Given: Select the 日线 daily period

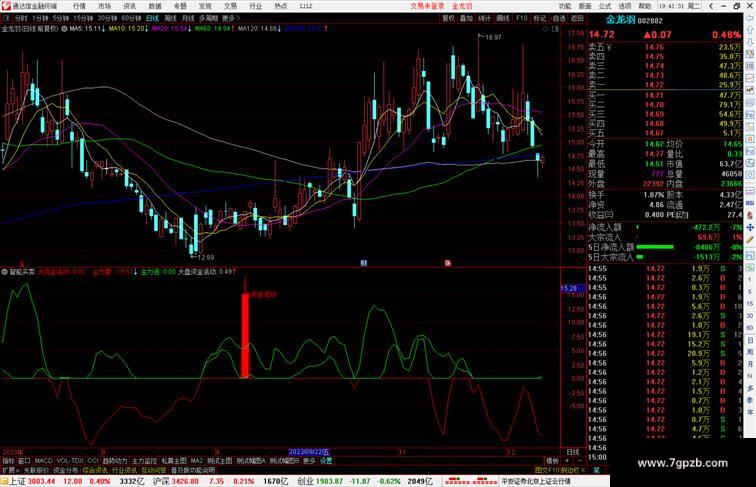Looking at the screenshot, I should [152, 18].
